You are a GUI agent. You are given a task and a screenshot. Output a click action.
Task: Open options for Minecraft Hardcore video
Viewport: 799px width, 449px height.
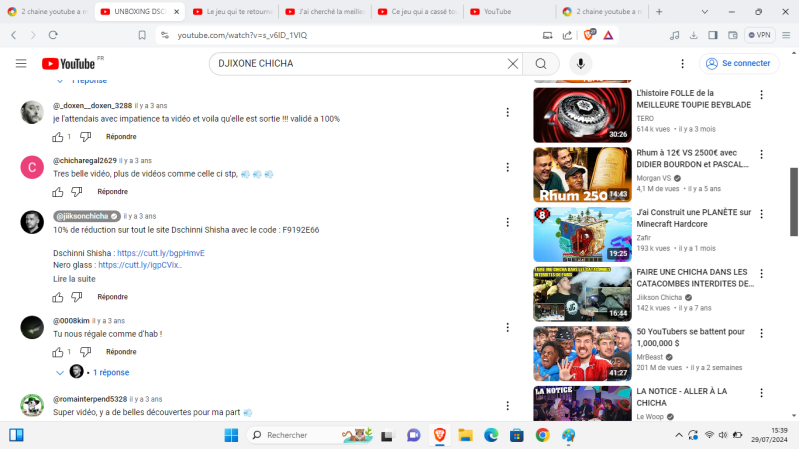point(761,214)
